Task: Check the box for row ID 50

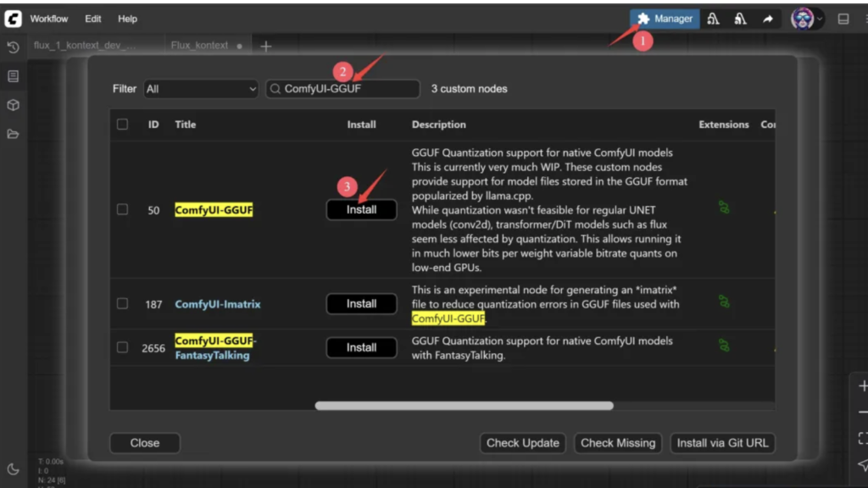Action: click(122, 209)
